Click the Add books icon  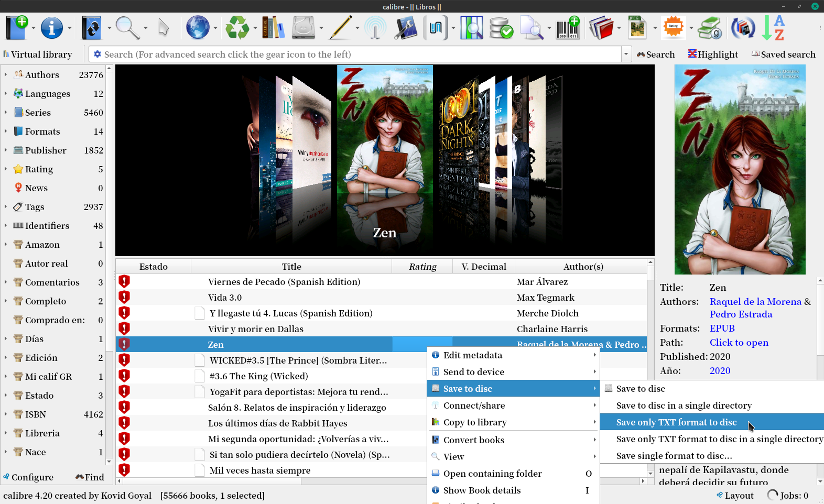tap(17, 28)
